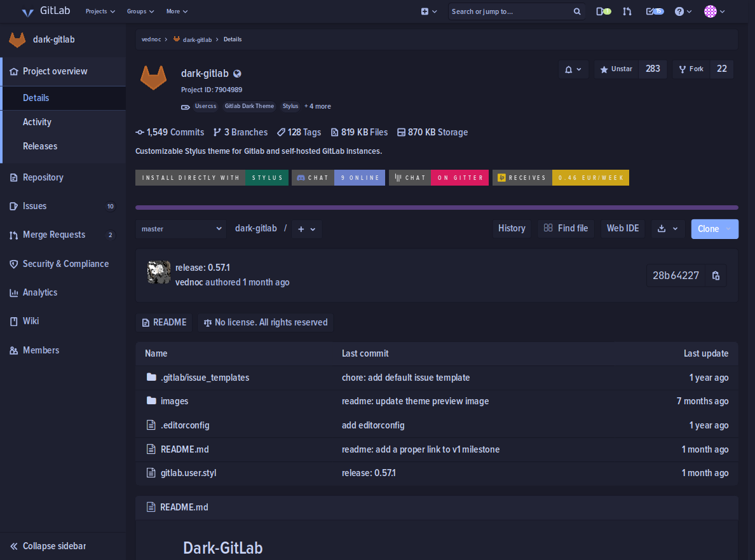This screenshot has width=755, height=560.
Task: Copy the commit SHA 28b64227 to clipboard
Action: 716,275
